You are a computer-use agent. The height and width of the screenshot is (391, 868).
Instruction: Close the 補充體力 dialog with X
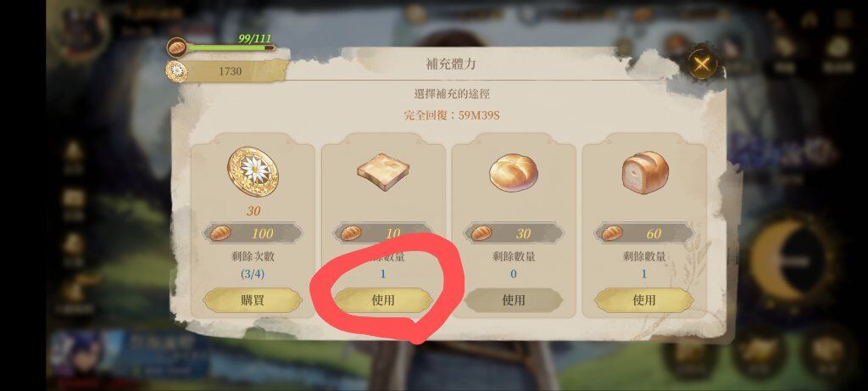pos(702,64)
